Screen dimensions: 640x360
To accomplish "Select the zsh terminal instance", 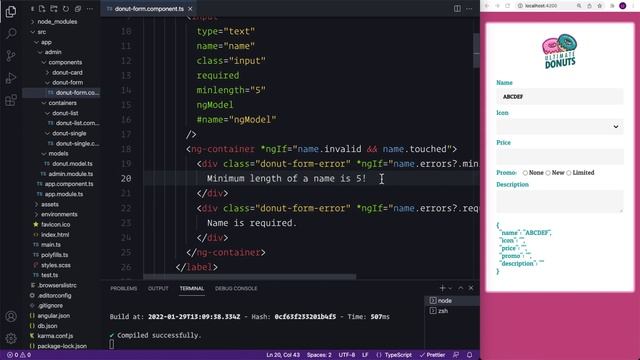I will click(x=452, y=311).
